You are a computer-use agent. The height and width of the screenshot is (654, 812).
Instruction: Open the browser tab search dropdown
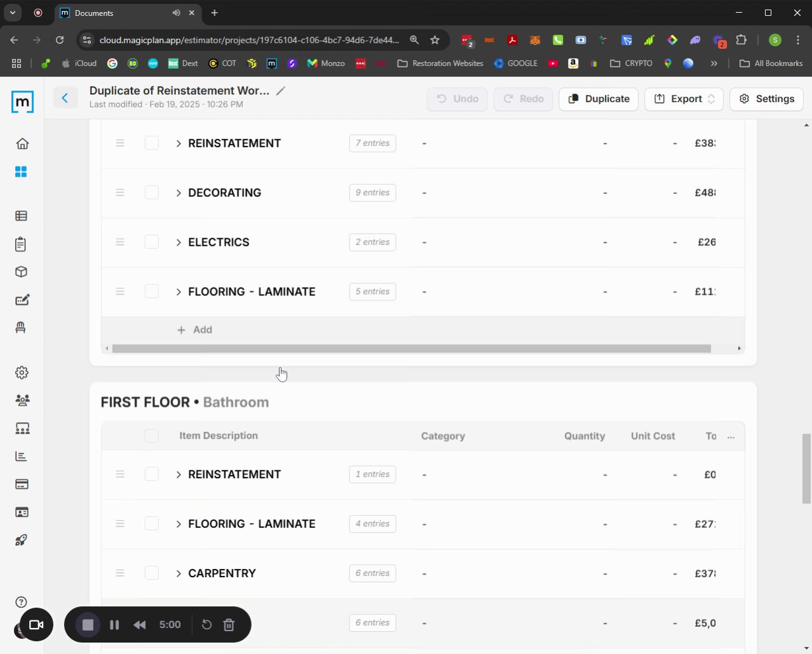[x=12, y=13]
